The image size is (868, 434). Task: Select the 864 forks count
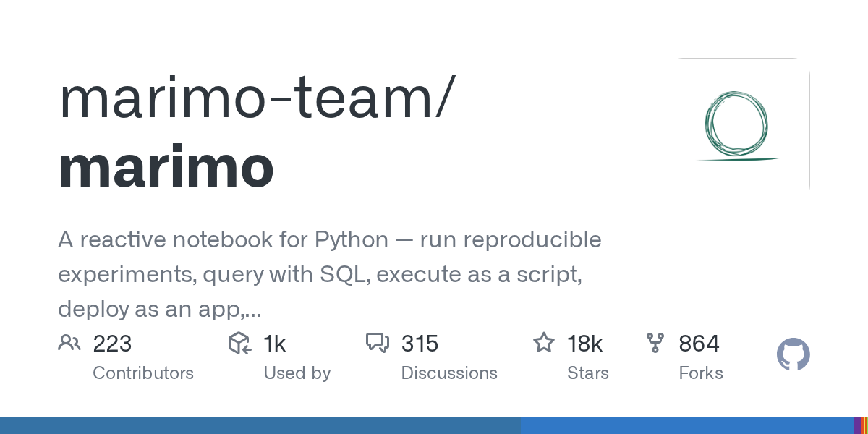click(699, 344)
